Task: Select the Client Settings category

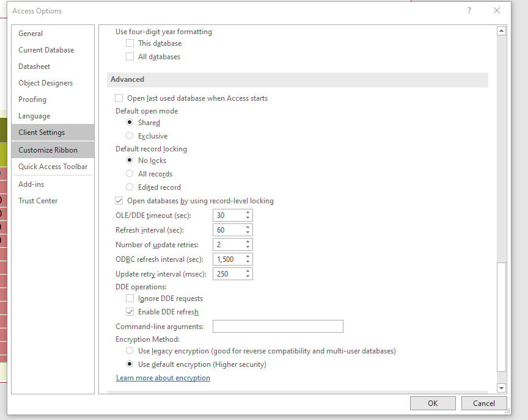Action: click(53, 132)
